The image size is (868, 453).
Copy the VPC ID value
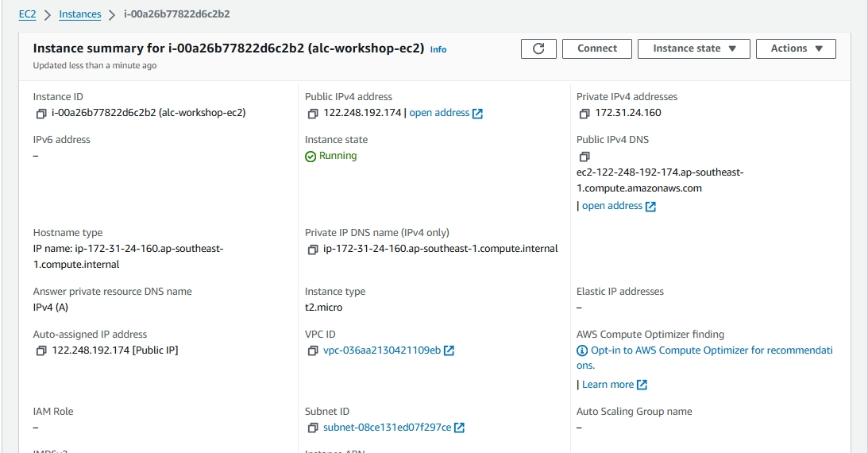tap(313, 351)
